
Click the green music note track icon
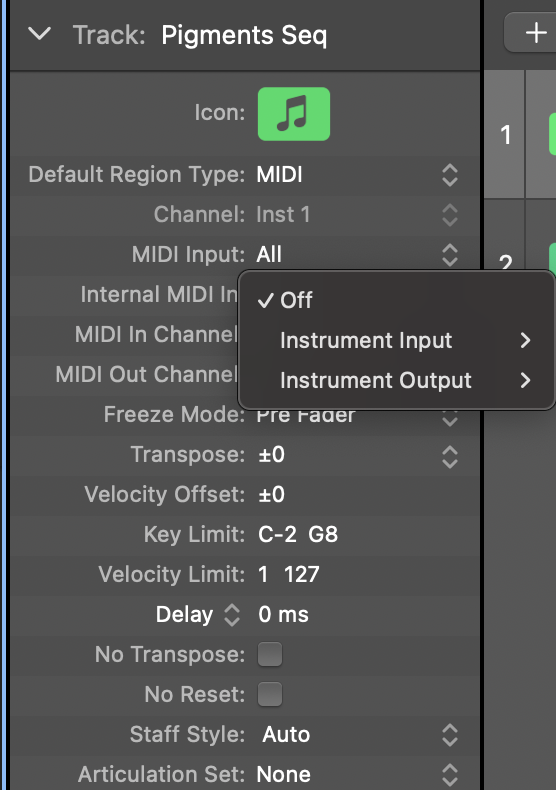pyautogui.click(x=294, y=114)
